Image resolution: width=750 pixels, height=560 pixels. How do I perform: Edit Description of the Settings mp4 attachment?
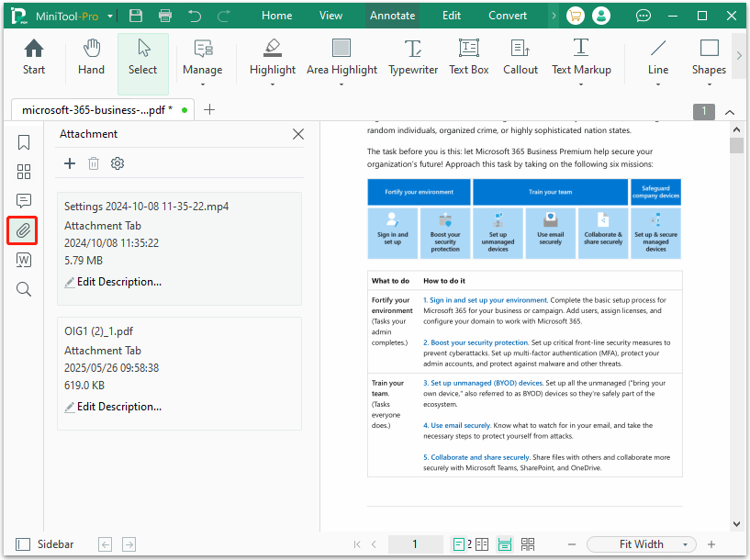coord(113,282)
